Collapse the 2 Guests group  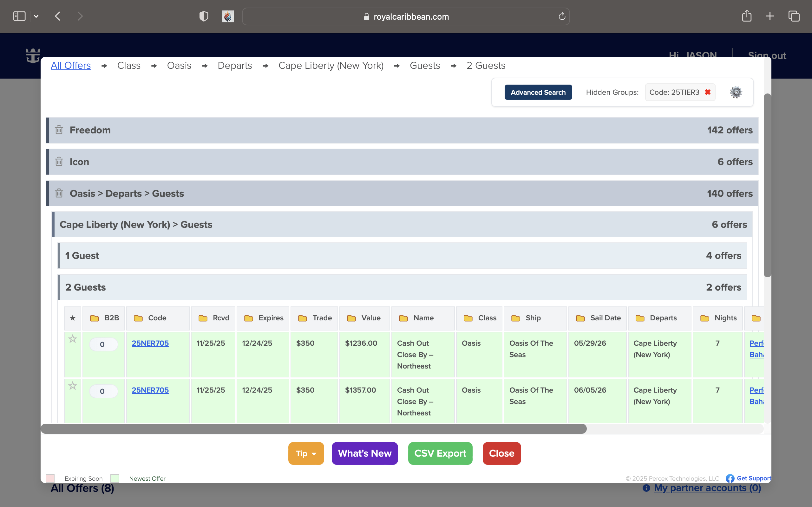click(x=403, y=287)
